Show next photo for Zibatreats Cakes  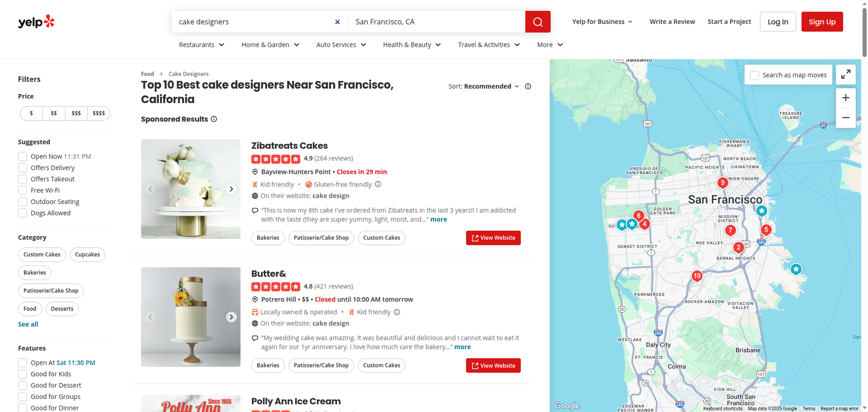[x=231, y=189]
